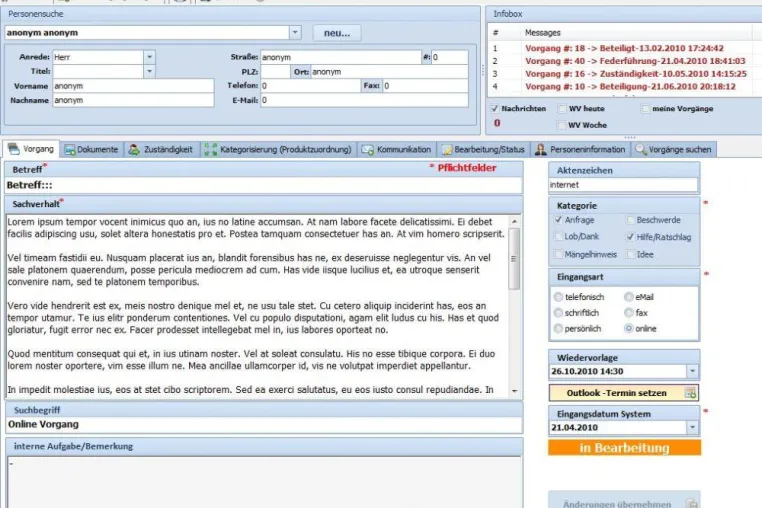This screenshot has width=762, height=508.
Task: Click Sachverhalt scrollbar up arrow
Action: coord(514,222)
